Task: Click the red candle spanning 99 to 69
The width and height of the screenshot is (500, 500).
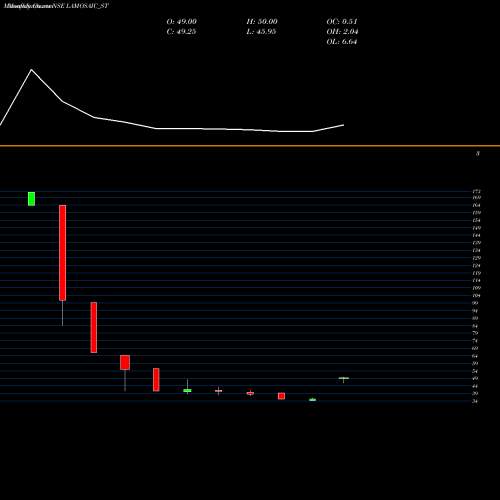Action: (94, 327)
